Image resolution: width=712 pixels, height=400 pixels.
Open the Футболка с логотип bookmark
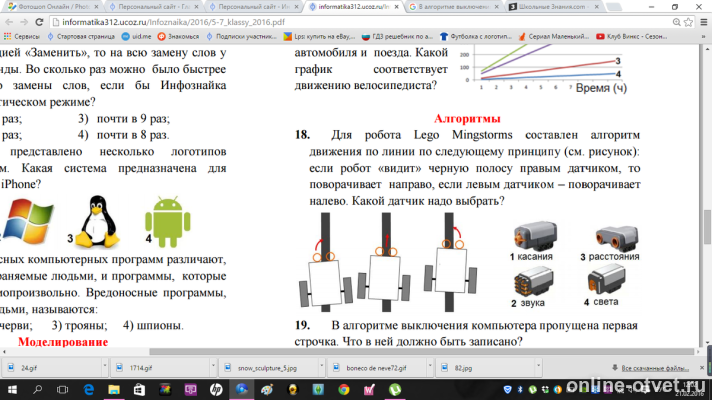pyautogui.click(x=475, y=36)
